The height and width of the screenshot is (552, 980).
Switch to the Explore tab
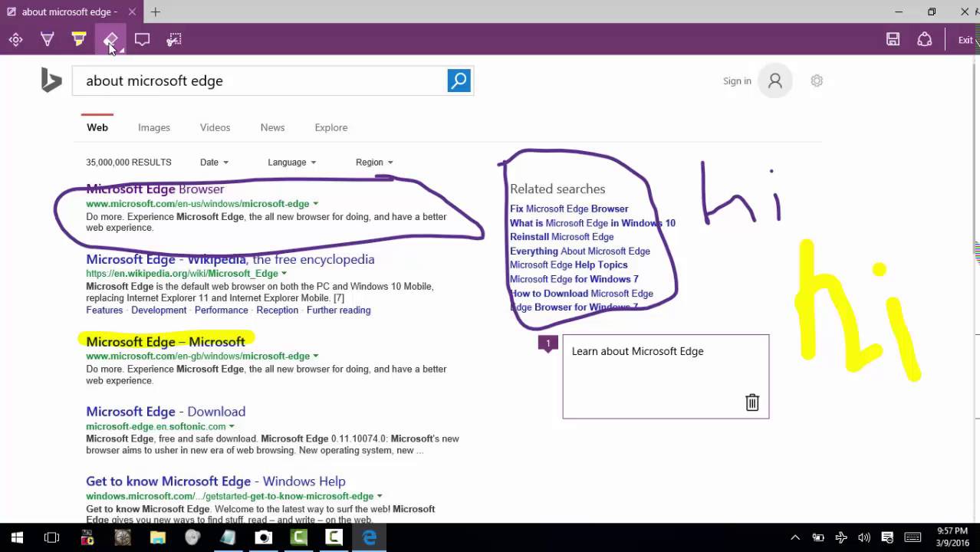click(331, 127)
